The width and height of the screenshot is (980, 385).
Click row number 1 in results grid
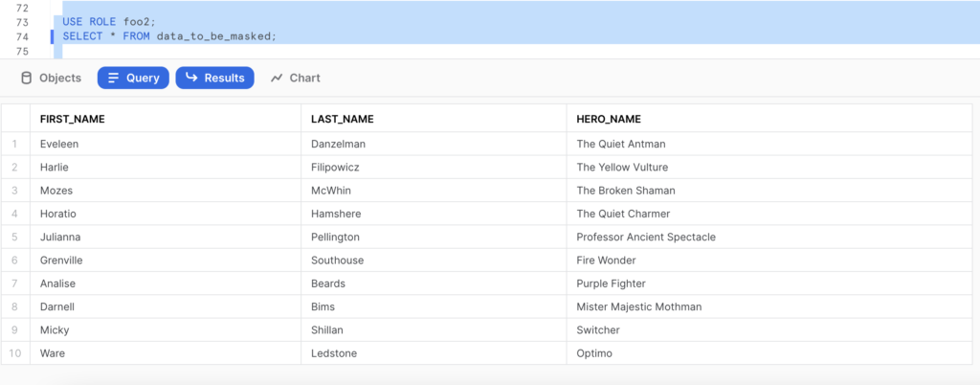click(15, 144)
